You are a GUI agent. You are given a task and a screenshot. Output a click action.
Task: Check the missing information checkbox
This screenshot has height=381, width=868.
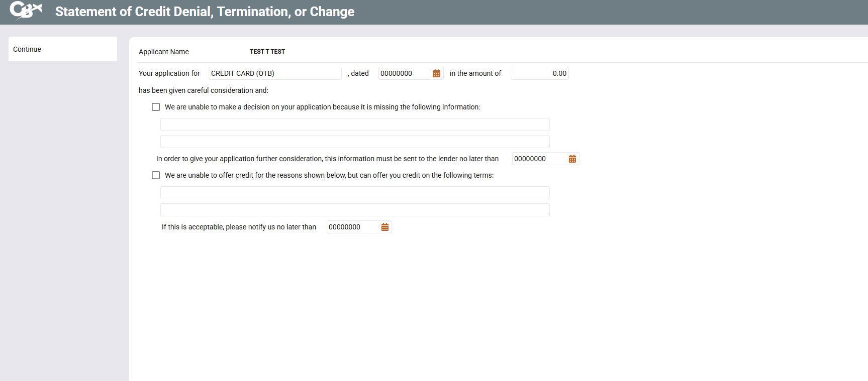pos(156,107)
